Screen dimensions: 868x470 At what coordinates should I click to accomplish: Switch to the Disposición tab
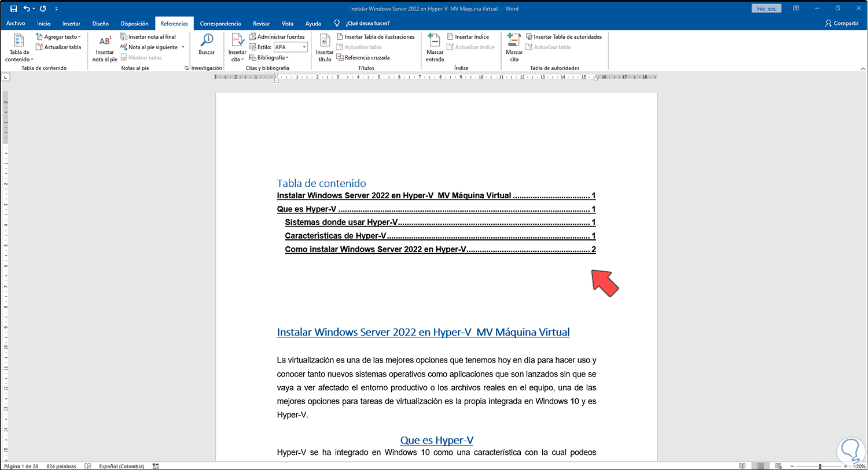click(134, 24)
